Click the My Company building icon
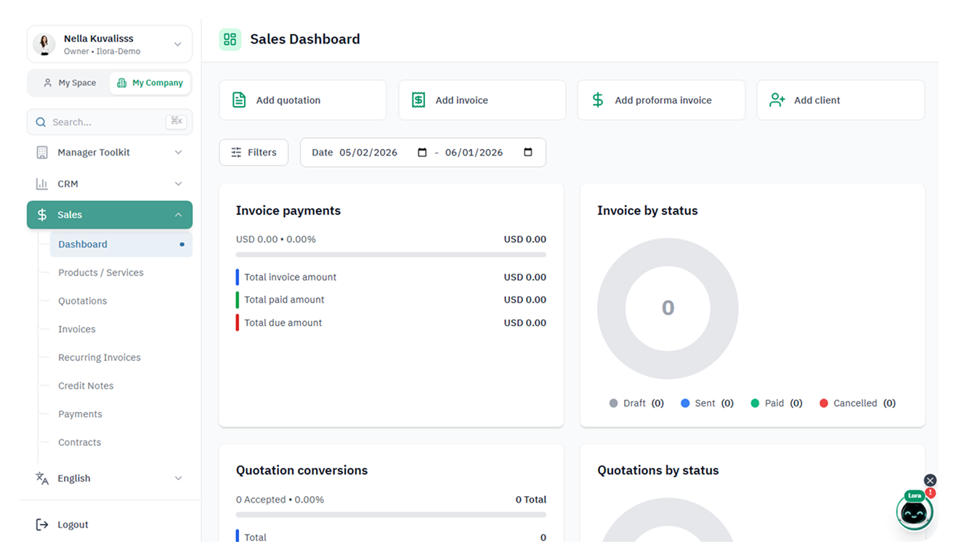The width and height of the screenshot is (959, 560). 121,83
